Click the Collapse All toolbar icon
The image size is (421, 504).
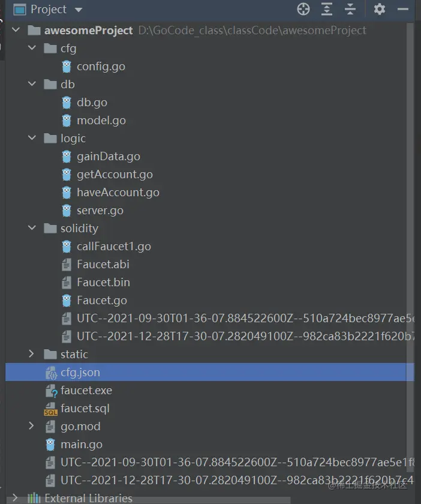pos(350,9)
